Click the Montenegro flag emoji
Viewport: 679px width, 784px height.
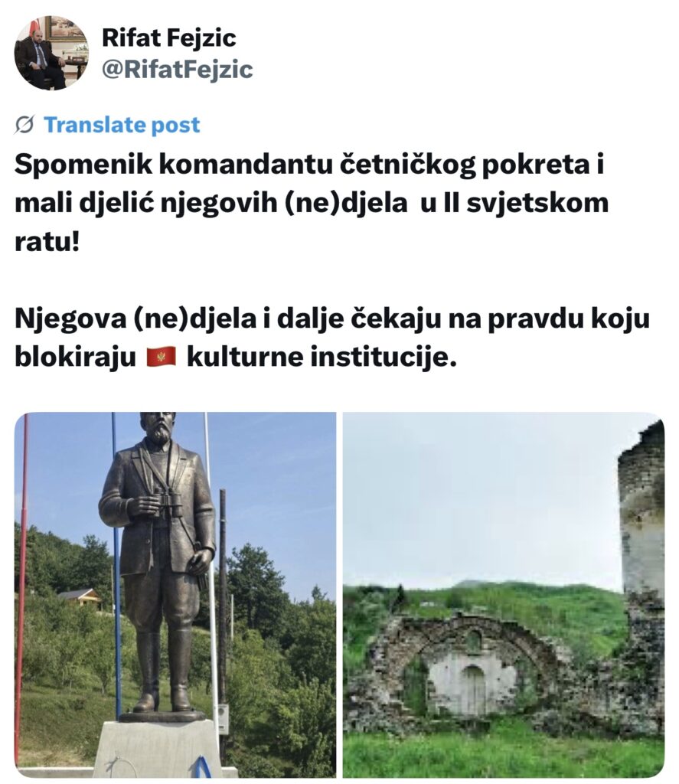(x=161, y=357)
